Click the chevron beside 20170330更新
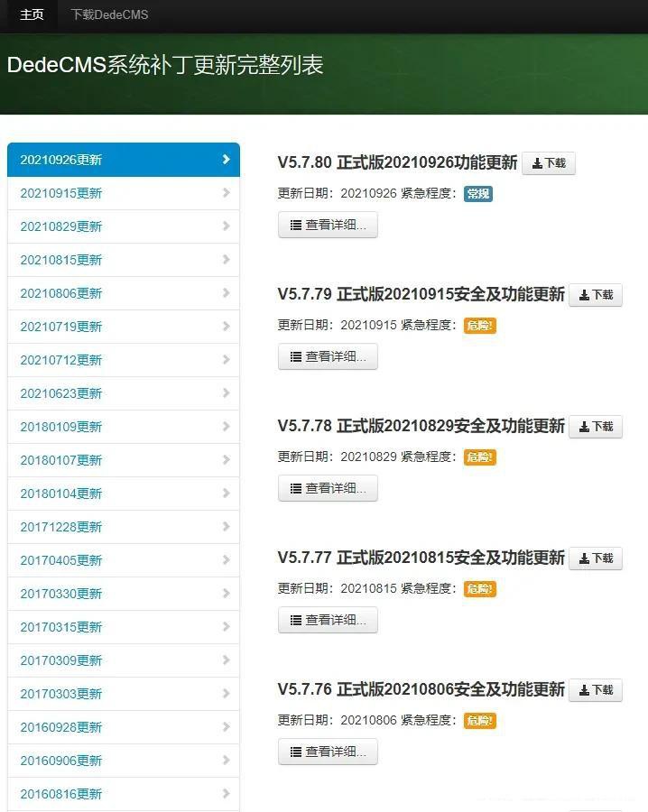 226,593
